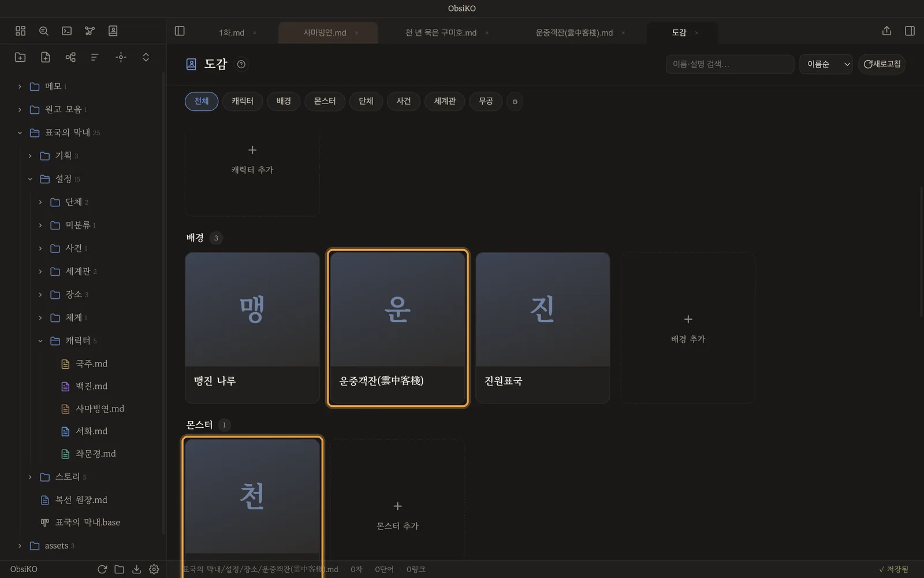Switch to the 1화.md tab

232,33
